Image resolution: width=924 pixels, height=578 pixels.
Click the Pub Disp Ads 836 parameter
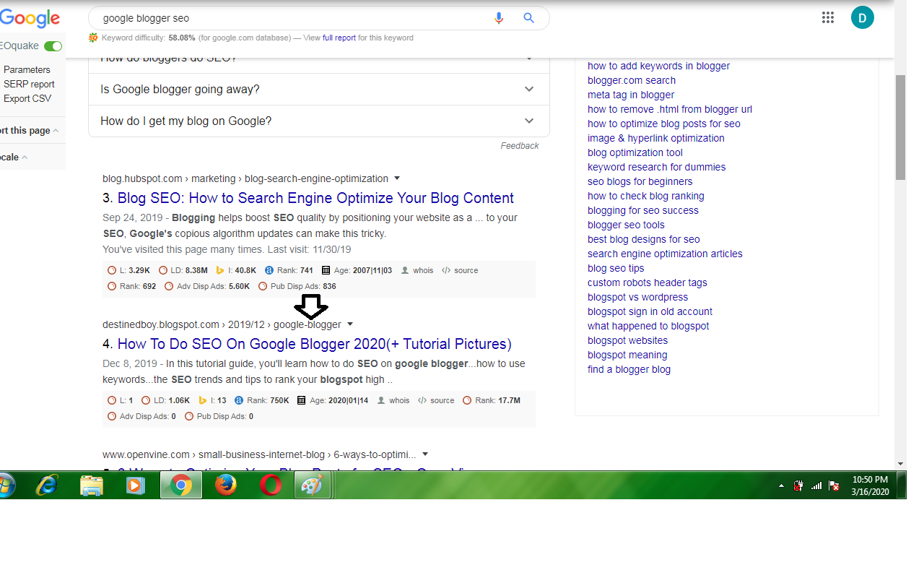(298, 286)
